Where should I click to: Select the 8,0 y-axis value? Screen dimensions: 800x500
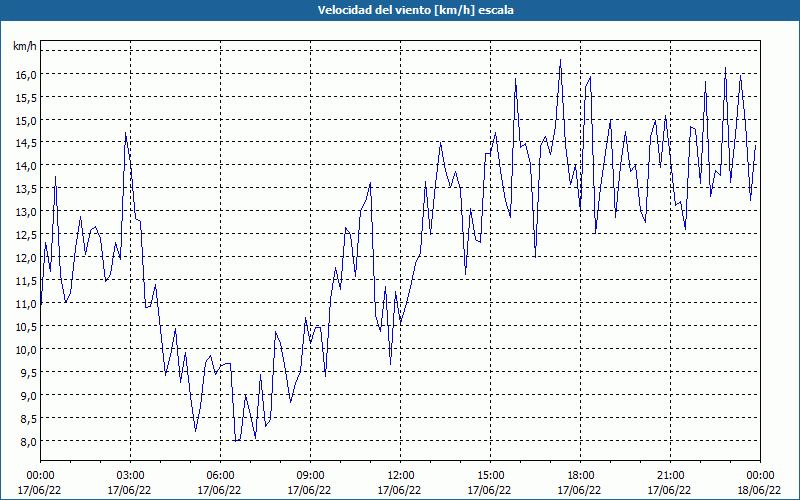(x=28, y=441)
